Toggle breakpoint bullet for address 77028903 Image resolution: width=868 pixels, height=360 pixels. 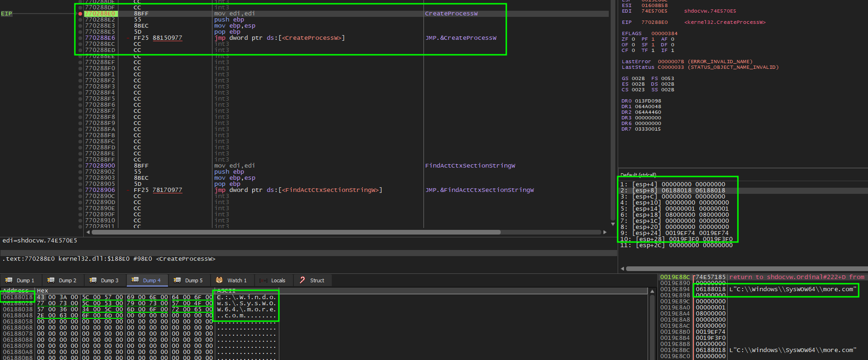[80, 178]
